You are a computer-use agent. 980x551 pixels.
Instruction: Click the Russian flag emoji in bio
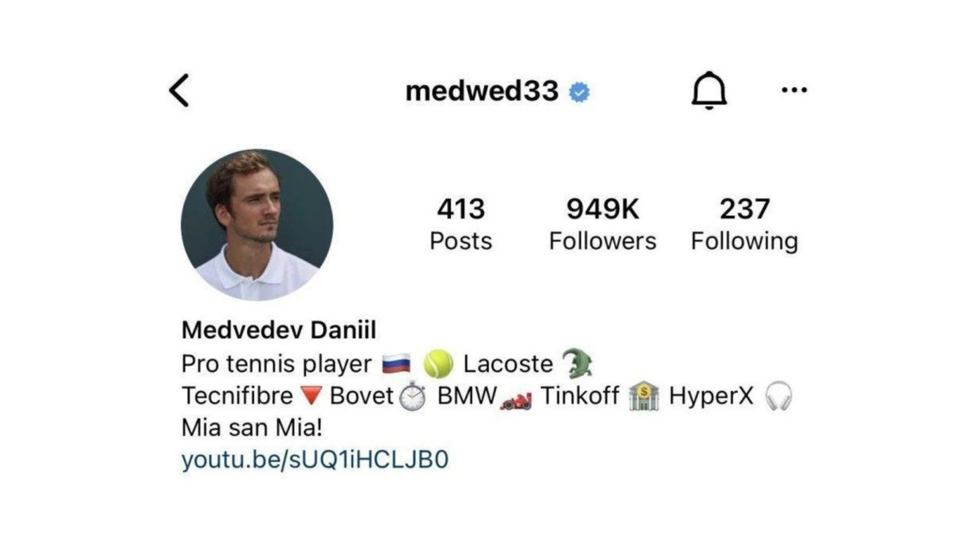click(x=396, y=364)
